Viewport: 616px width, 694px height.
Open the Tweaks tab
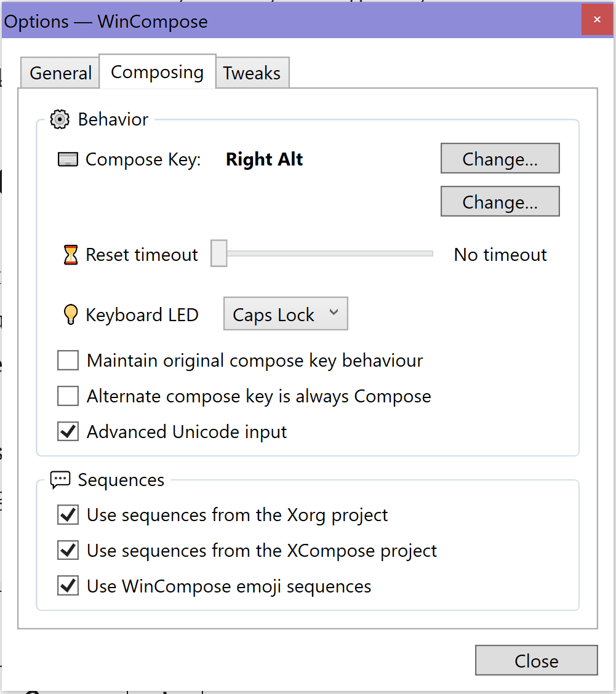[252, 73]
